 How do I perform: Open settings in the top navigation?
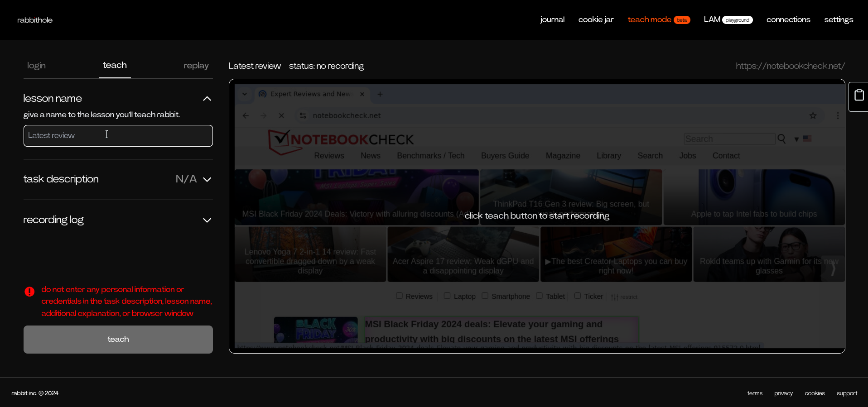(839, 19)
